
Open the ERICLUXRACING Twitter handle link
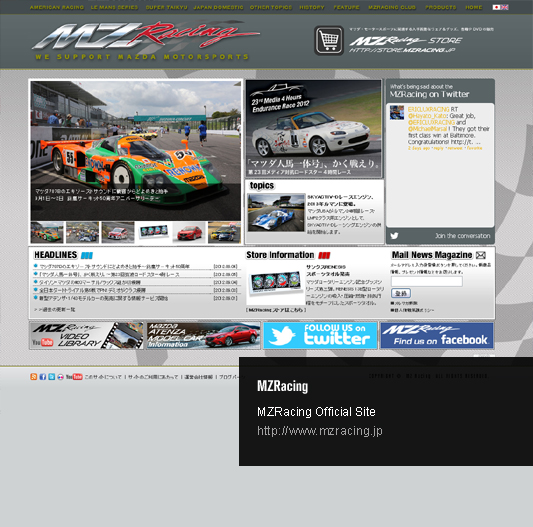point(428,109)
